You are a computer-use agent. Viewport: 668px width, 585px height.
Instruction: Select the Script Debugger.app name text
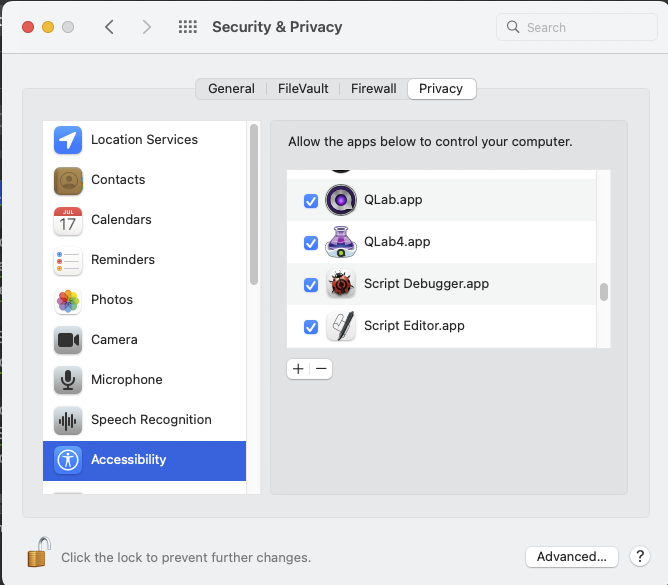pos(426,284)
